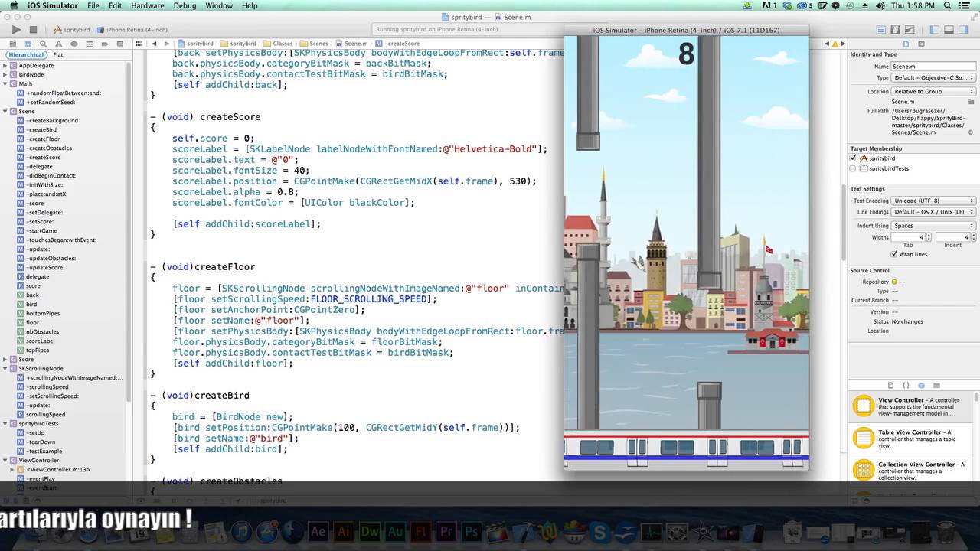Viewport: 980px width, 551px height.
Task: Select the Assistant editor button
Action: coord(895,30)
